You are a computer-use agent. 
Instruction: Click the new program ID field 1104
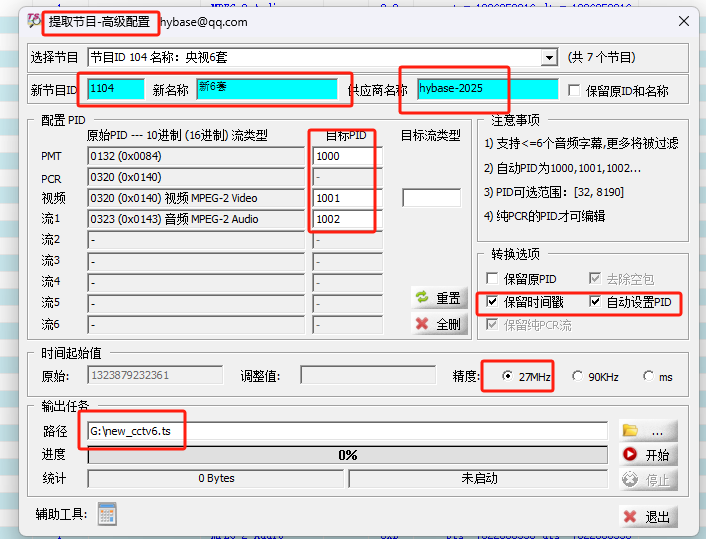tap(115, 89)
